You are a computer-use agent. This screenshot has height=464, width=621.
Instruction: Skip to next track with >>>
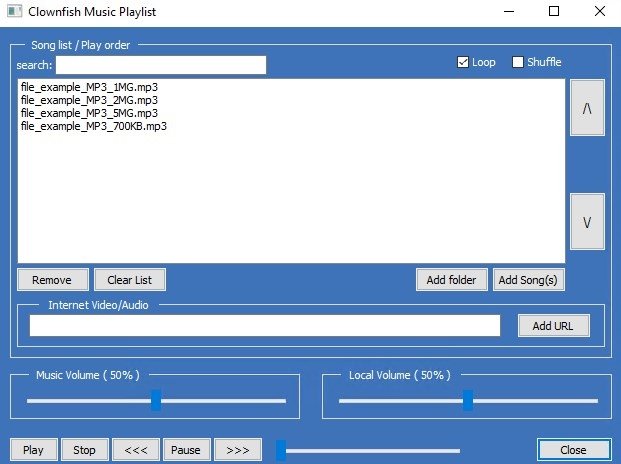pyautogui.click(x=238, y=450)
